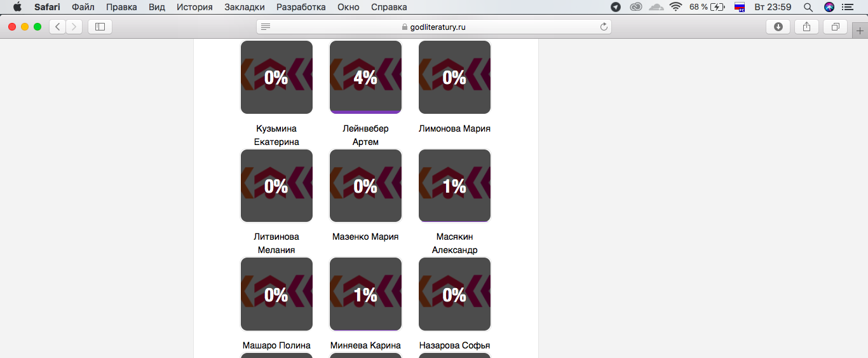Select Литвинова Мелания 0% tile

(276, 186)
